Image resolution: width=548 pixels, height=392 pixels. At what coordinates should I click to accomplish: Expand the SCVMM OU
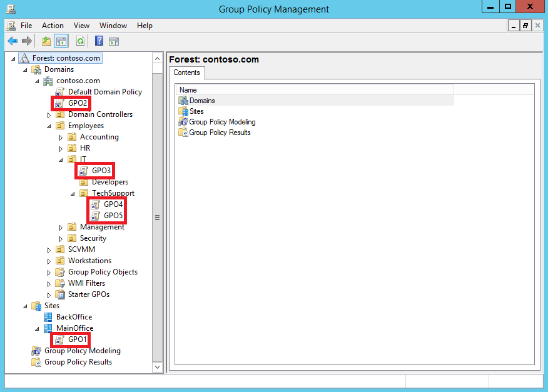tap(49, 250)
